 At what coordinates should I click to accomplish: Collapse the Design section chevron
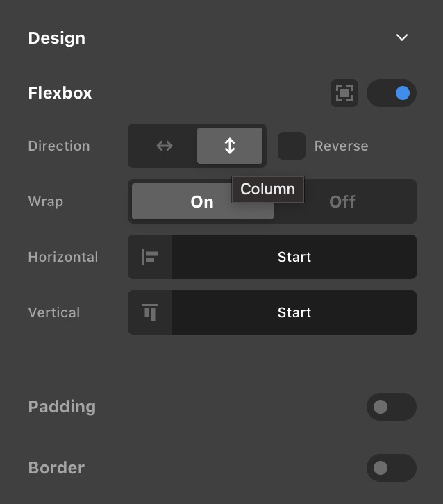click(402, 37)
